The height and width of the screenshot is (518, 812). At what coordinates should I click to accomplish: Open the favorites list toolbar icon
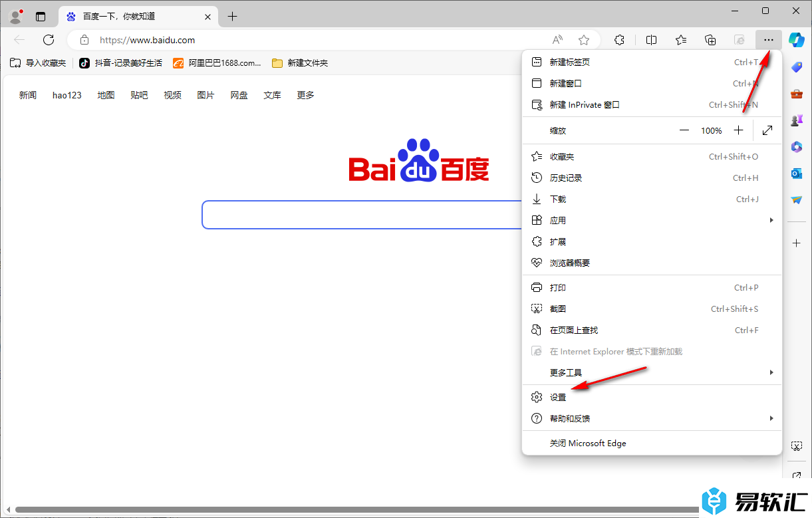coord(681,40)
